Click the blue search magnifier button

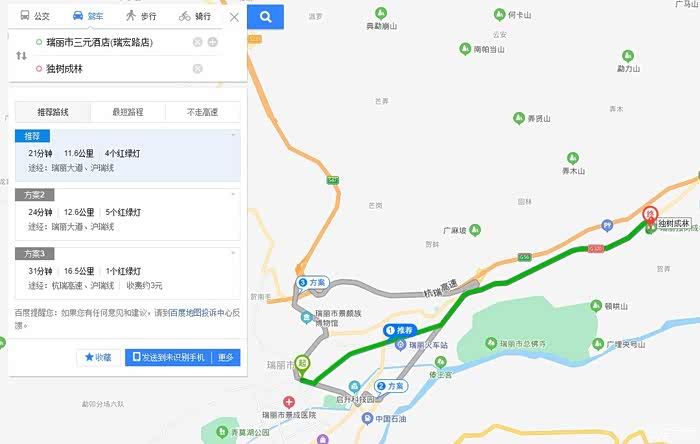point(266,17)
